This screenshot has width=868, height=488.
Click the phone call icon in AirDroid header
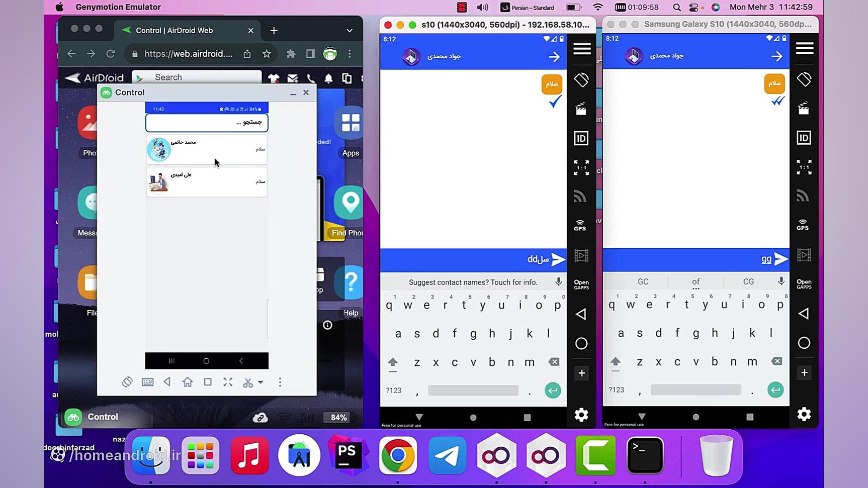click(x=311, y=78)
